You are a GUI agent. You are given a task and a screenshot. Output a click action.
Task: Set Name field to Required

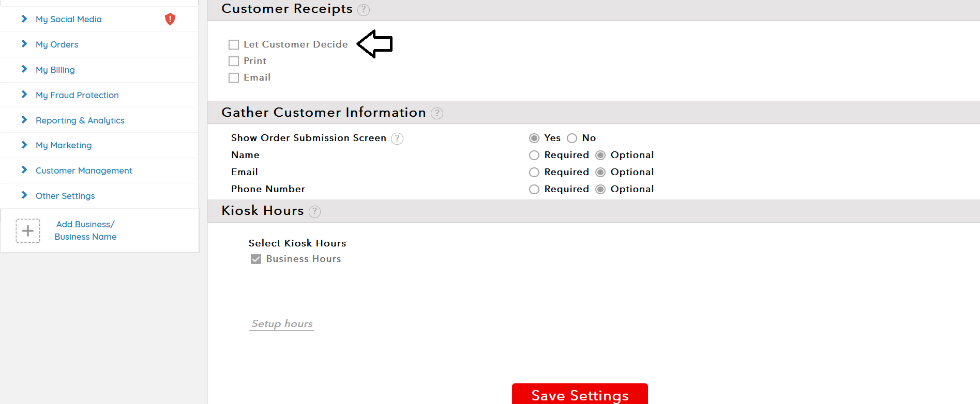coord(534,155)
